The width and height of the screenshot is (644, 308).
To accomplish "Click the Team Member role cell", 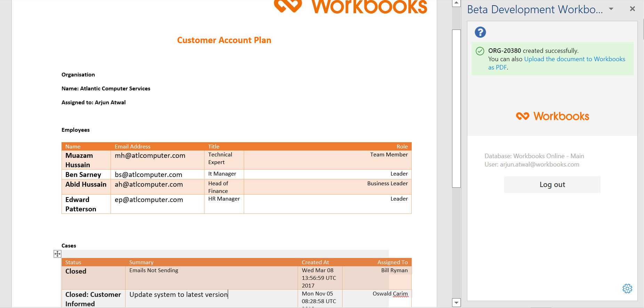I will point(328,160).
